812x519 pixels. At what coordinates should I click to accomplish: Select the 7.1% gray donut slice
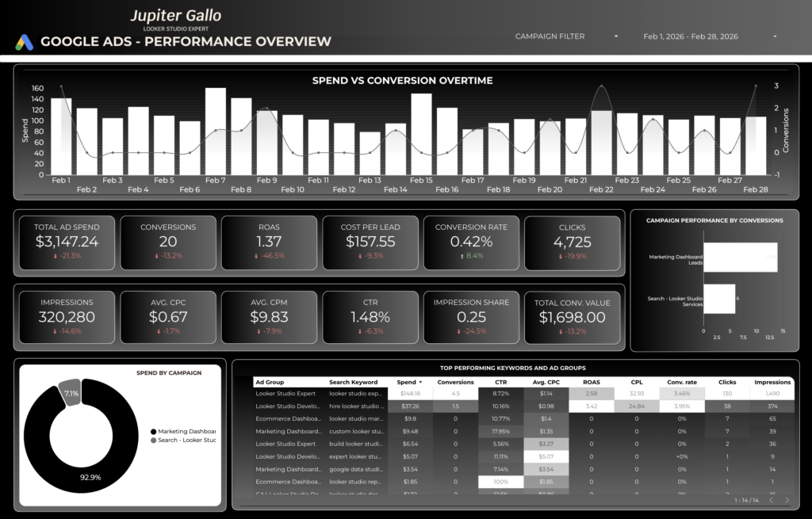70,391
